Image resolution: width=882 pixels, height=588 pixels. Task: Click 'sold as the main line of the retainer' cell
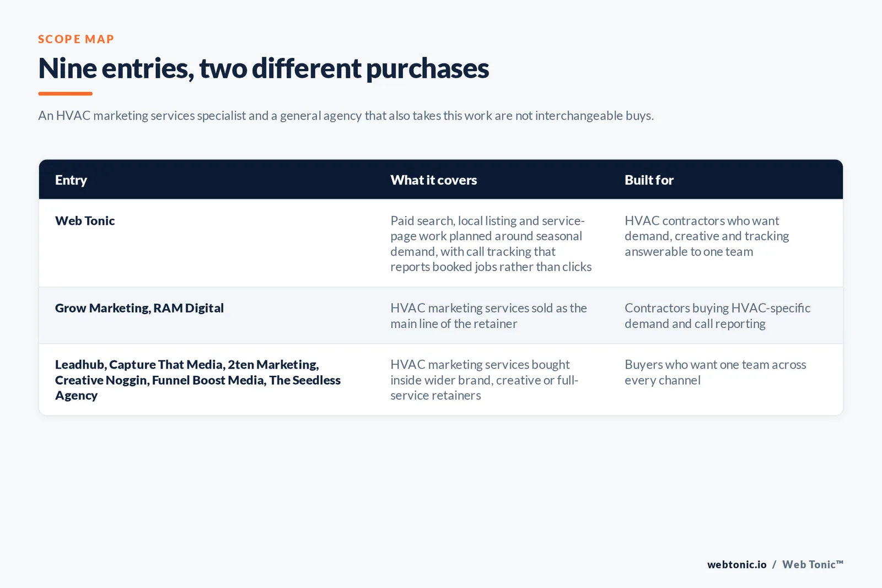488,316
